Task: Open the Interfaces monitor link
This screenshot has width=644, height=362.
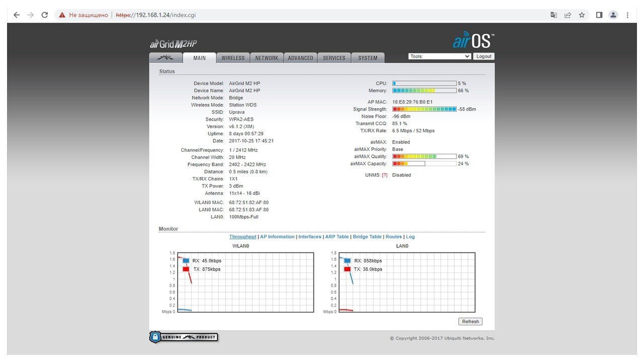Action: coord(310,237)
